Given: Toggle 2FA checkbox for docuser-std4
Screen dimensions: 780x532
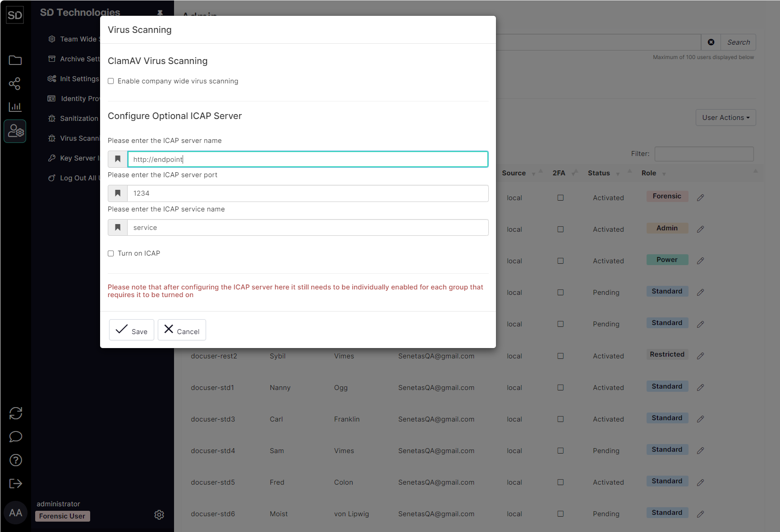Looking at the screenshot, I should [x=560, y=450].
